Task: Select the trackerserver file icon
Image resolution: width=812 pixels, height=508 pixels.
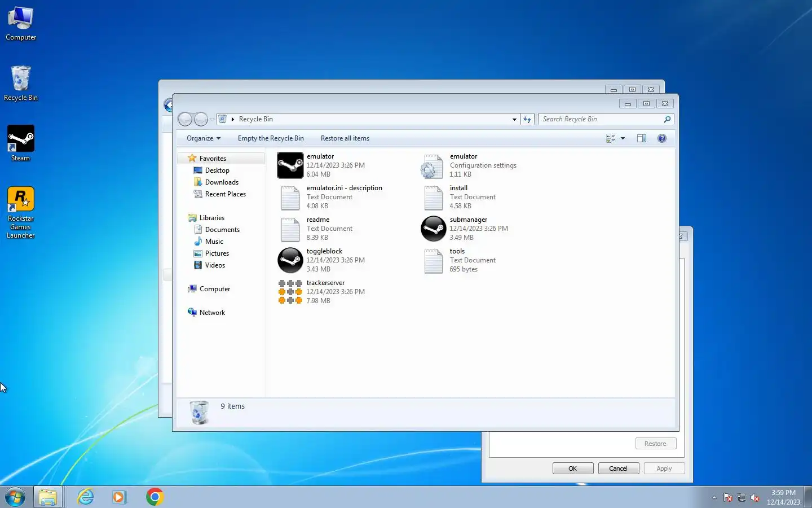Action: (290, 292)
